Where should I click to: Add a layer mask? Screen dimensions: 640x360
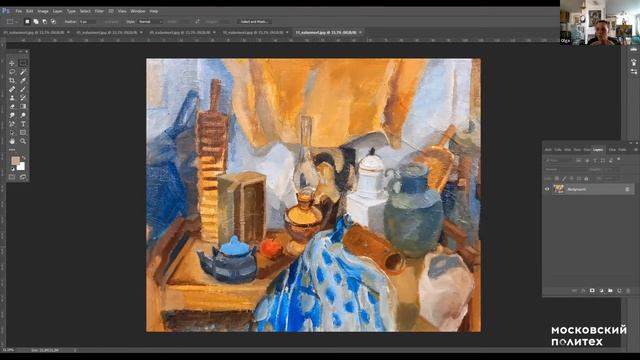tap(592, 291)
